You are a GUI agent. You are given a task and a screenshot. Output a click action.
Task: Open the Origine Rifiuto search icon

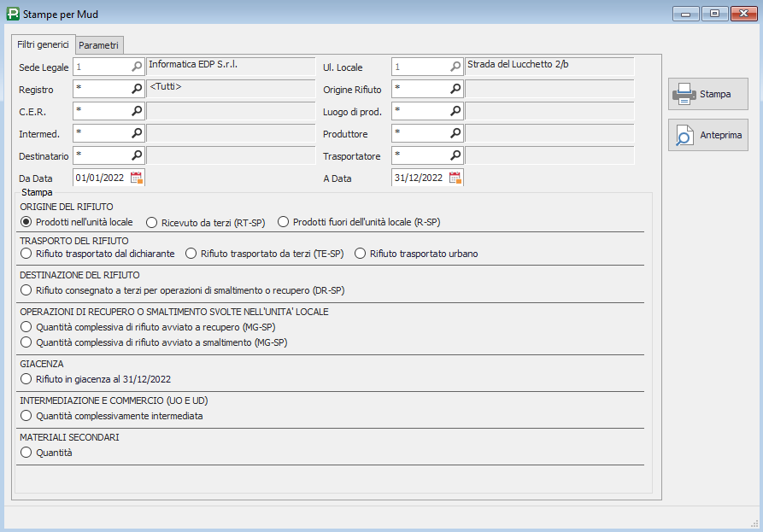tap(455, 89)
